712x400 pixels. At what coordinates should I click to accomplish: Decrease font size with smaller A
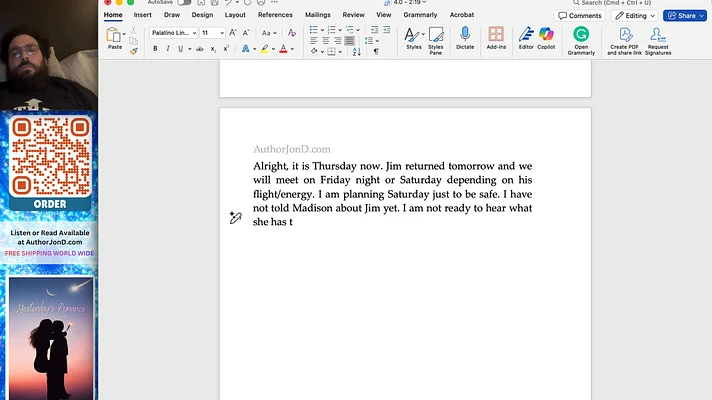click(246, 33)
